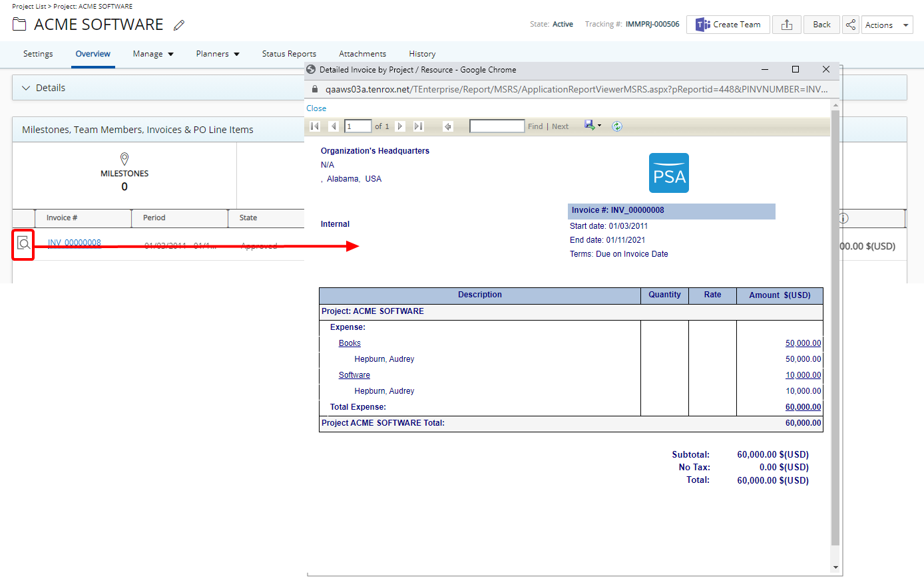The height and width of the screenshot is (584, 924).
Task: Open the Attachments tab
Action: click(362, 54)
